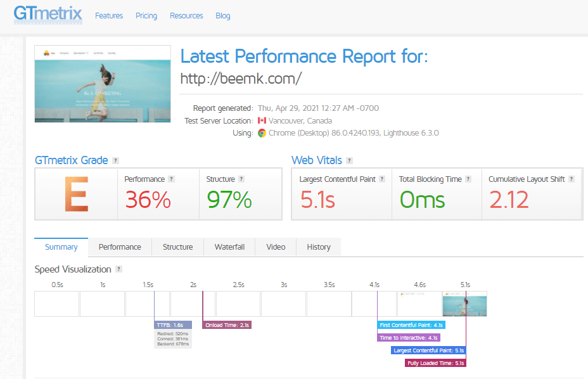
Task: Click the Connect: 381ms detail
Action: (x=173, y=339)
